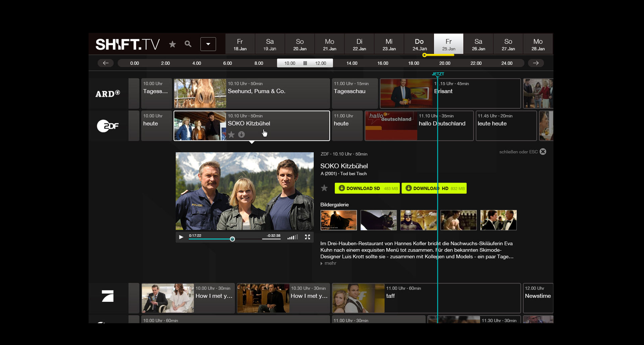This screenshot has width=644, height=345.
Task: Select the Mi 23.Jan day tab
Action: tap(389, 44)
